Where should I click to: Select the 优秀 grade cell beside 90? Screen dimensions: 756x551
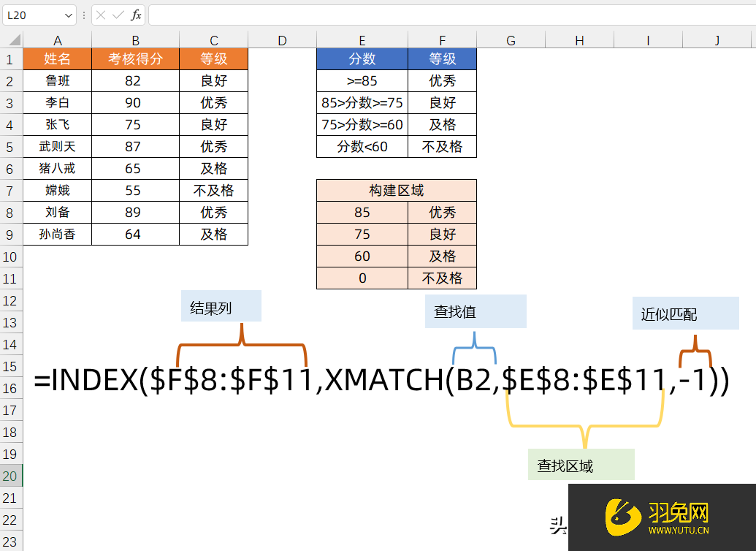(213, 103)
